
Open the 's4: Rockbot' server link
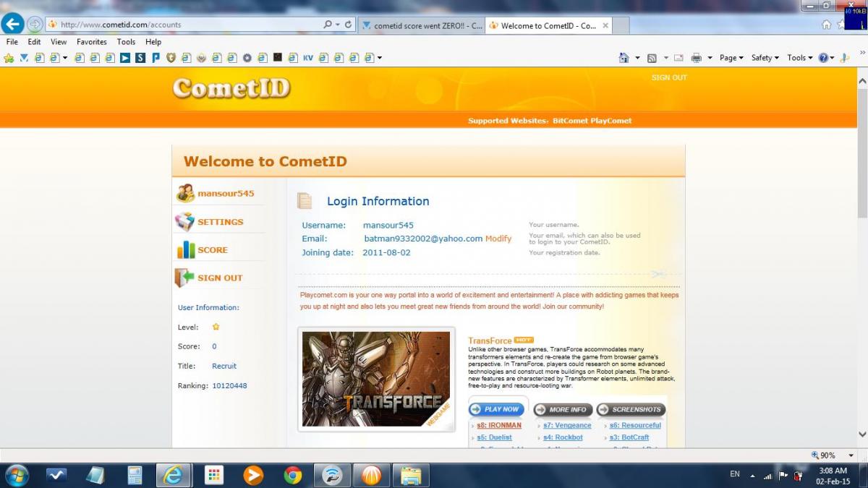(x=563, y=437)
